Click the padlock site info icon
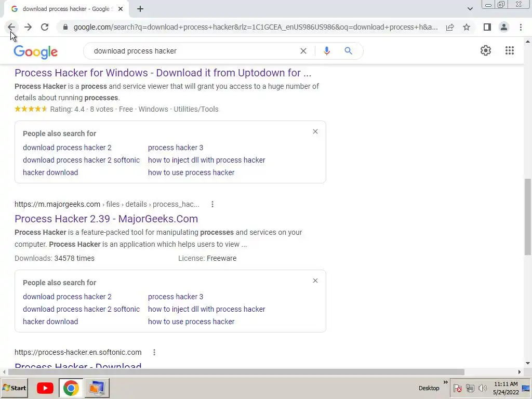 click(x=65, y=27)
